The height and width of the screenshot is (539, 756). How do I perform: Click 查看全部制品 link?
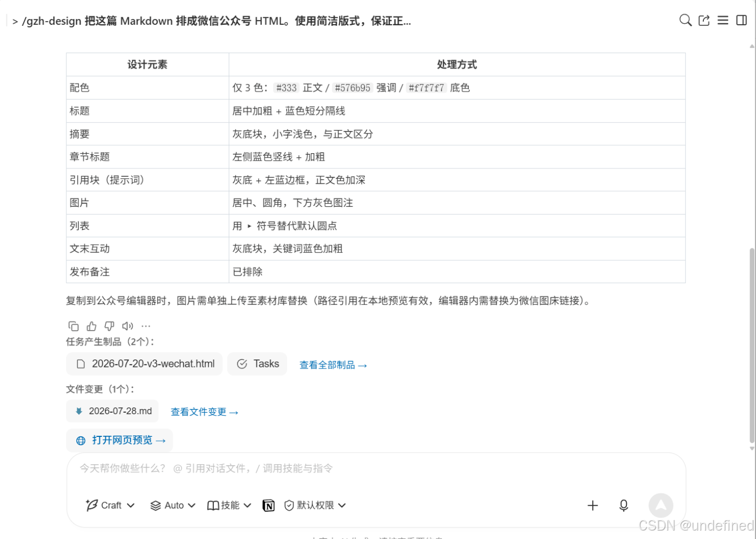point(333,365)
